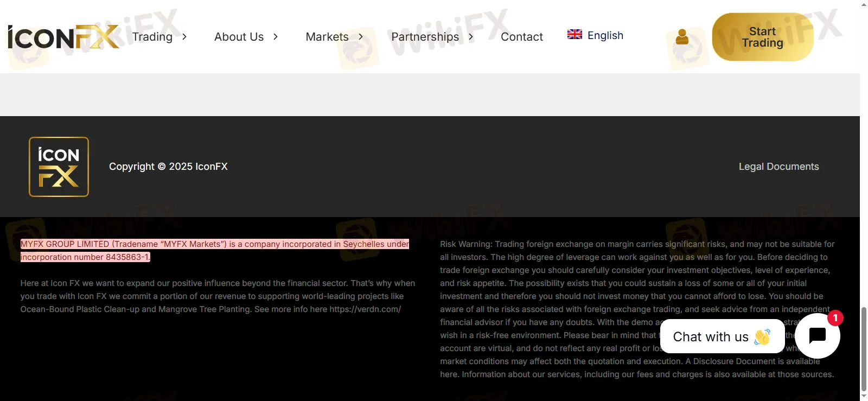
Task: Click the UK flag language icon
Action: [x=575, y=35]
